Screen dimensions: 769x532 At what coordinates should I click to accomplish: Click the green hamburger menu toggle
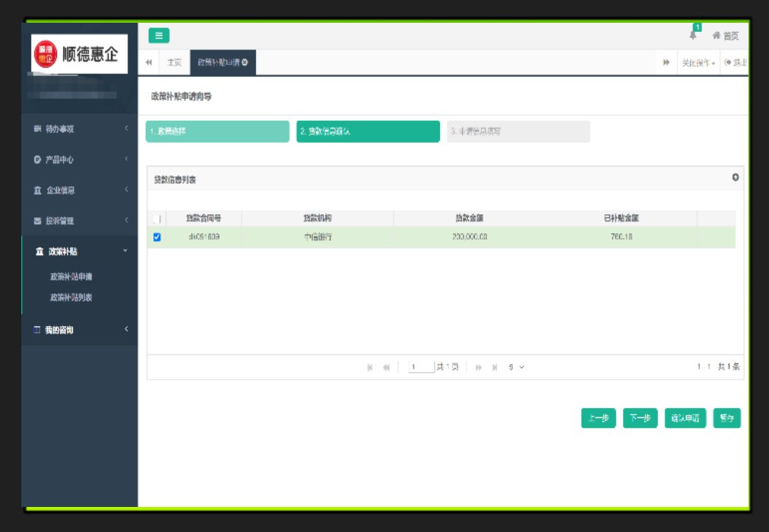(159, 35)
